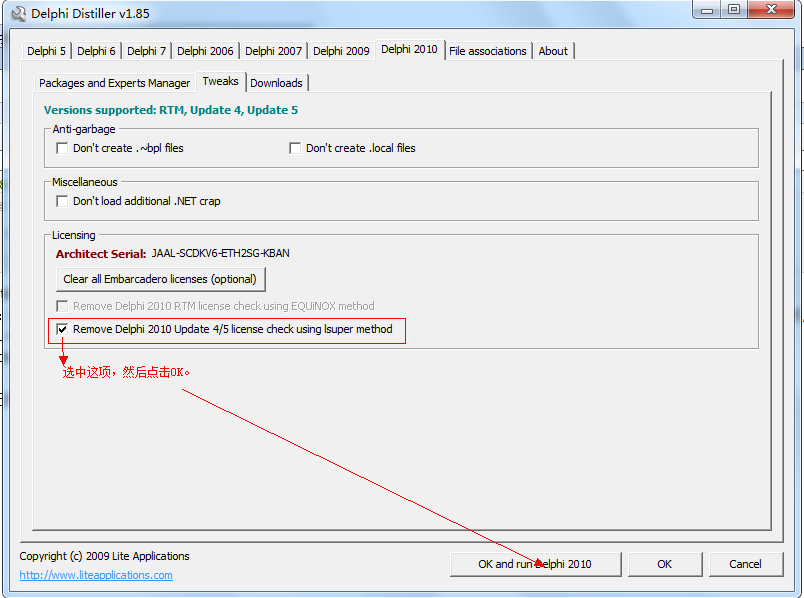Click the serial JAAL-SCDKV6-ETH2SG-KBAN text
804x598 pixels.
click(220, 253)
